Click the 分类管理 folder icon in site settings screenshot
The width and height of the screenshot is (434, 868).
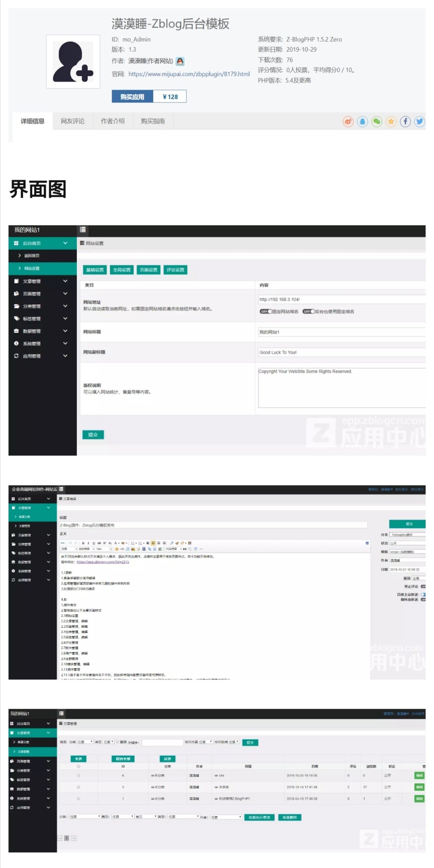click(x=16, y=306)
